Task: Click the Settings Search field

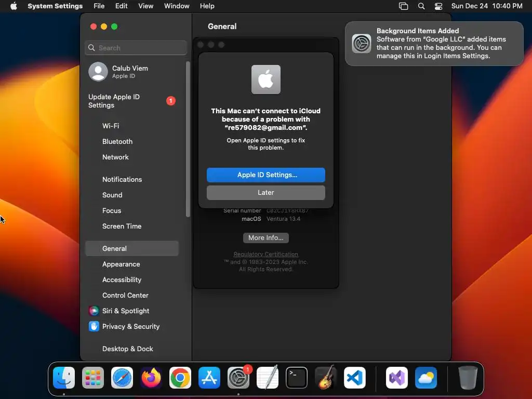Action: click(x=136, y=48)
